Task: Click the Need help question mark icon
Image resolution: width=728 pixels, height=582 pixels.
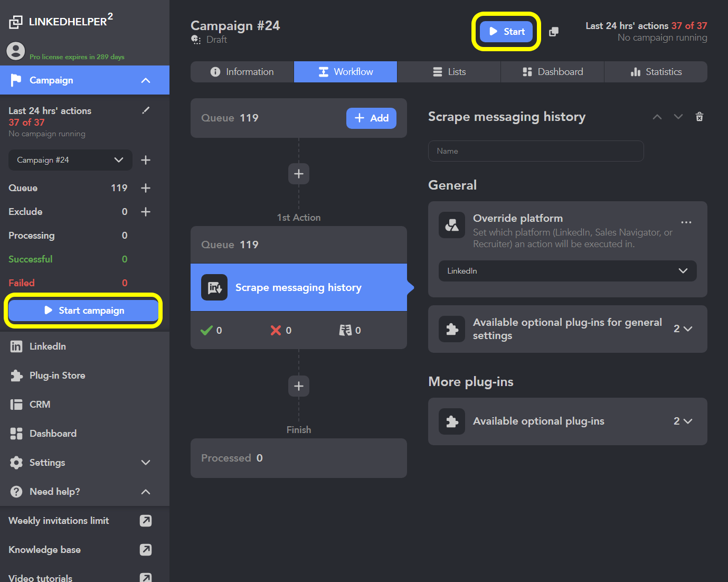Action: point(16,492)
